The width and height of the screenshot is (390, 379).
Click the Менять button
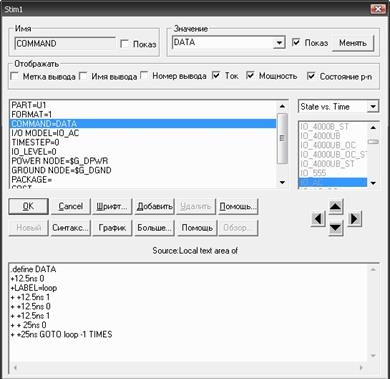point(353,43)
